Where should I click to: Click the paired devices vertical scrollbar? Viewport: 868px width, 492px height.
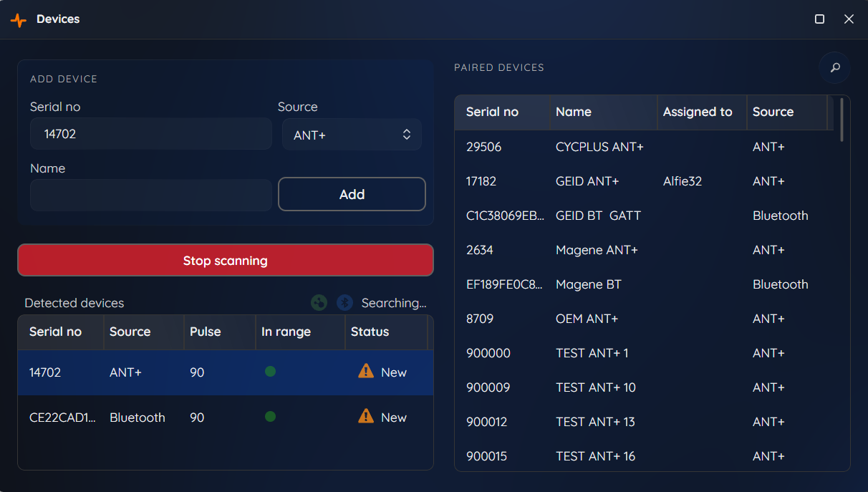point(842,120)
